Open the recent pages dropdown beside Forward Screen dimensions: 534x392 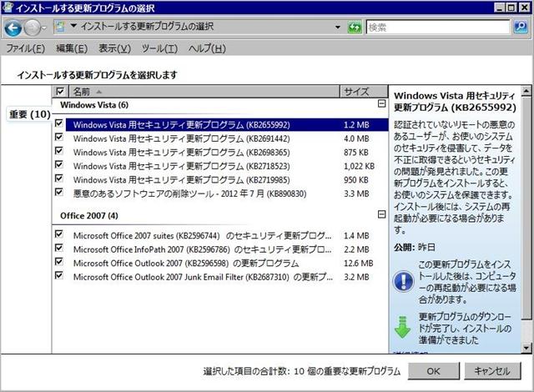pyautogui.click(x=44, y=28)
